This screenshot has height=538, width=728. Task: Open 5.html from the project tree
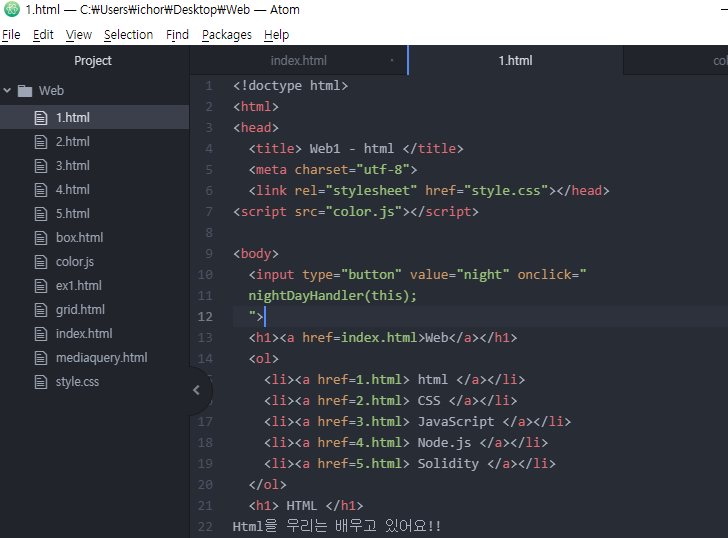pos(72,214)
